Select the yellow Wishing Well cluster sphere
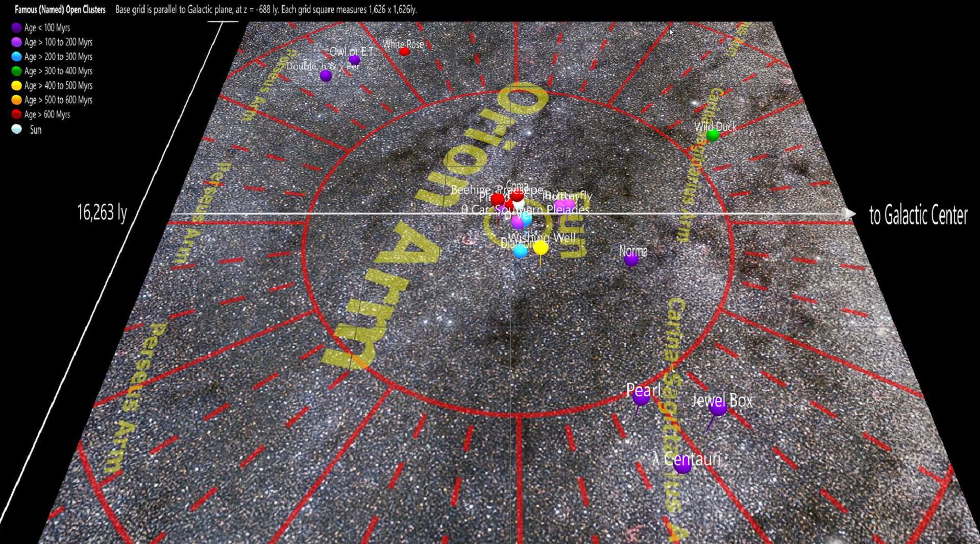980x544 pixels. tap(541, 248)
